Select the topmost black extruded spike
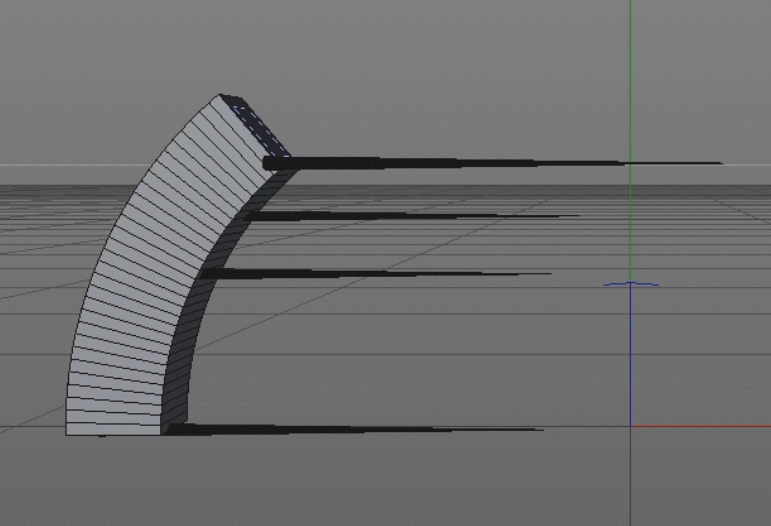771x526 pixels. (492, 163)
